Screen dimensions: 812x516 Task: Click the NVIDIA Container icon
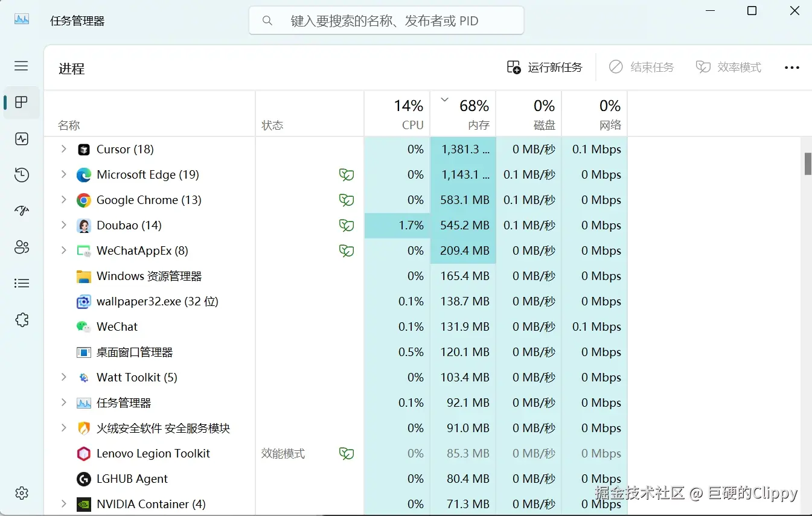[84, 505]
